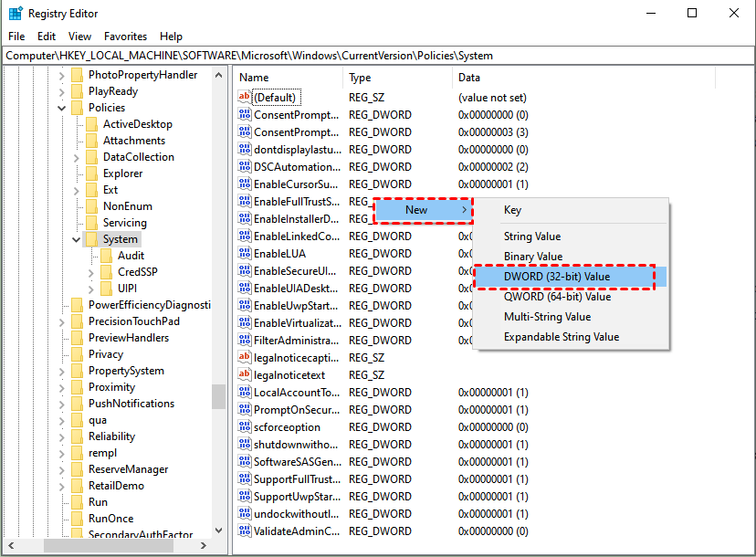The height and width of the screenshot is (557, 756).
Task: Open the Edit menu
Action: pos(47,37)
